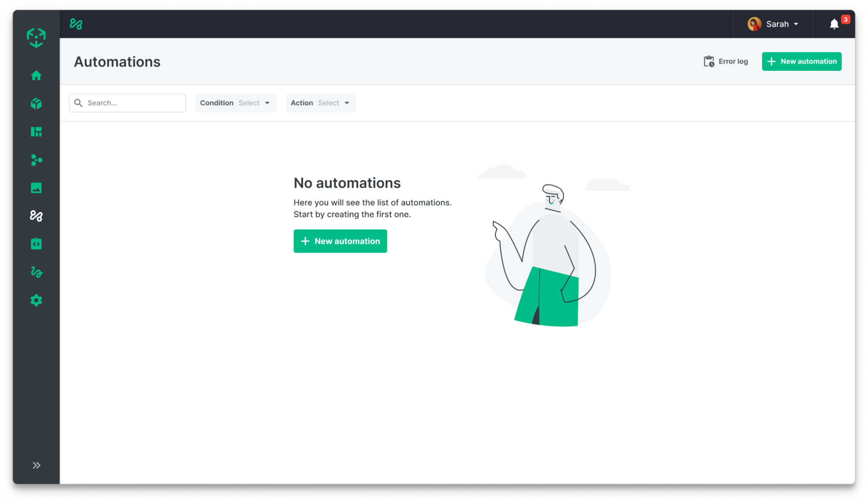Click the center New automation button
The height and width of the screenshot is (501, 868).
coord(340,241)
